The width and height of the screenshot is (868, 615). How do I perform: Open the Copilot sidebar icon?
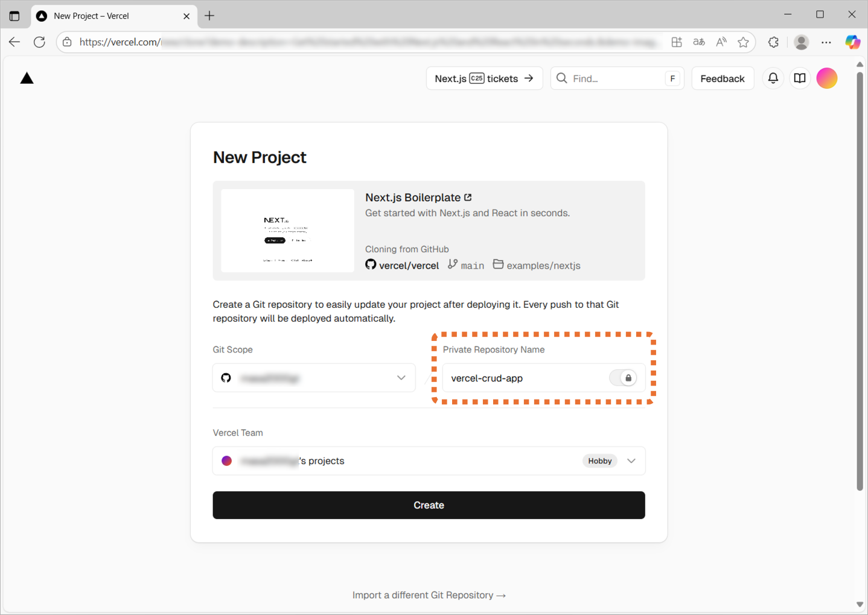pos(852,42)
